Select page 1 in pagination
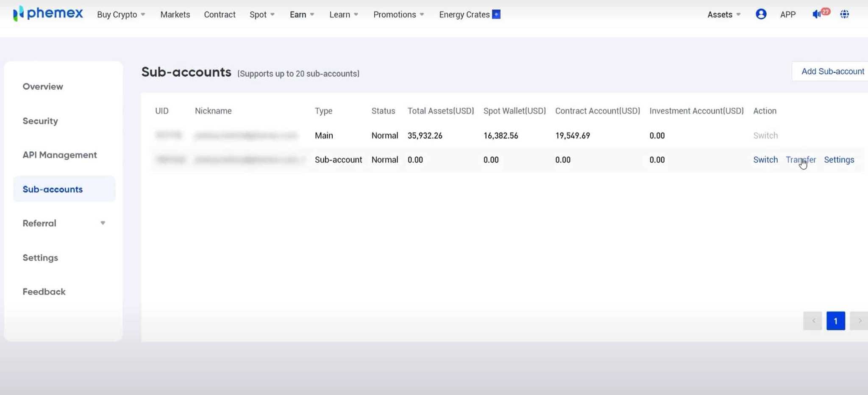868x395 pixels. [x=835, y=321]
